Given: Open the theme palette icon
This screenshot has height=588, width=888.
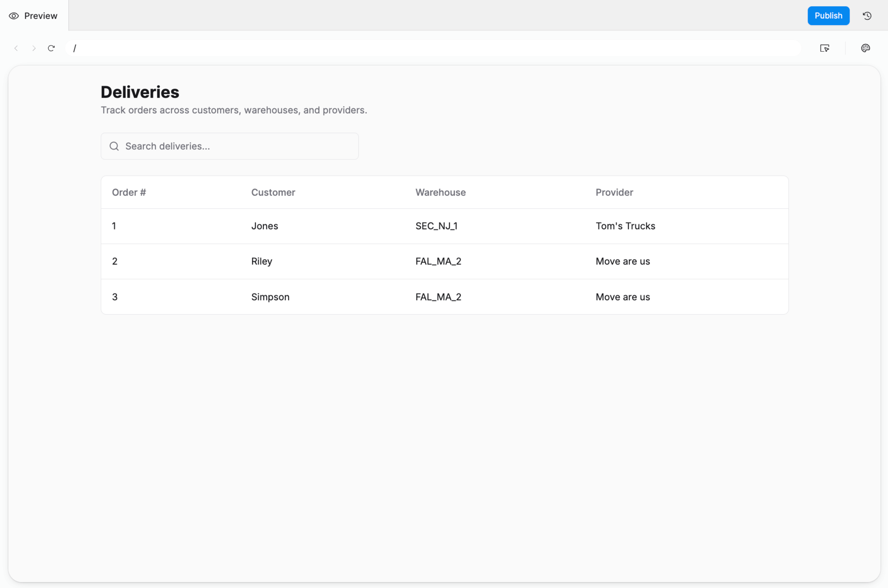Looking at the screenshot, I should (x=865, y=48).
